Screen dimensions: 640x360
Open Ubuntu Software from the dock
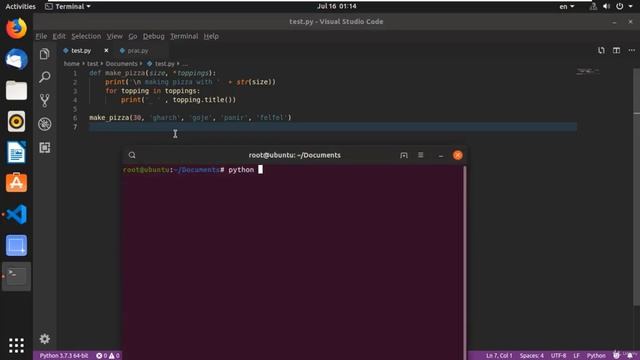click(x=16, y=183)
